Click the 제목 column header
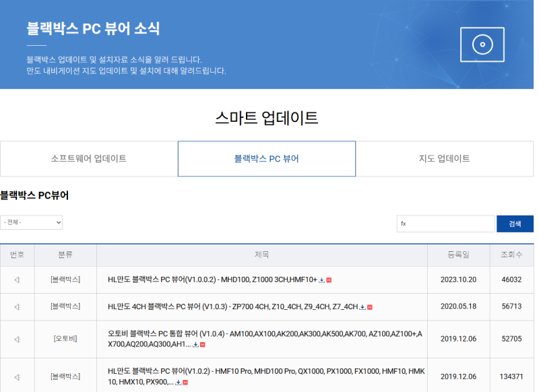Screen dimensions: 539x392 tap(262, 255)
